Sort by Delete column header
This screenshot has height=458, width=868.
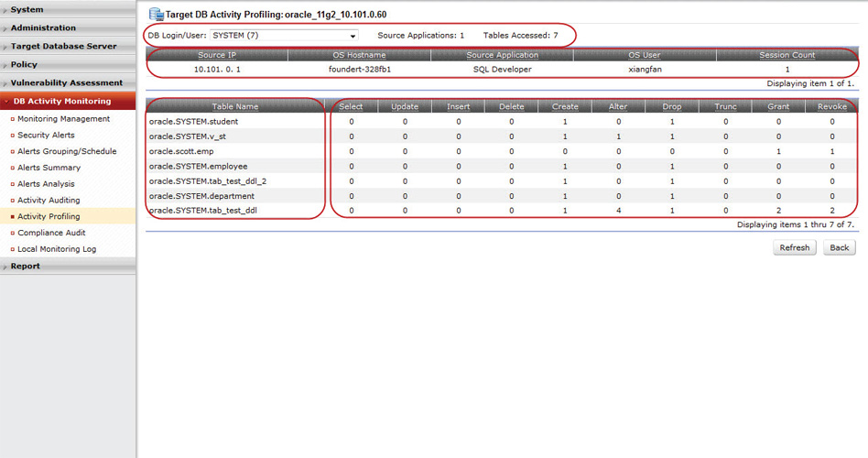coord(512,106)
